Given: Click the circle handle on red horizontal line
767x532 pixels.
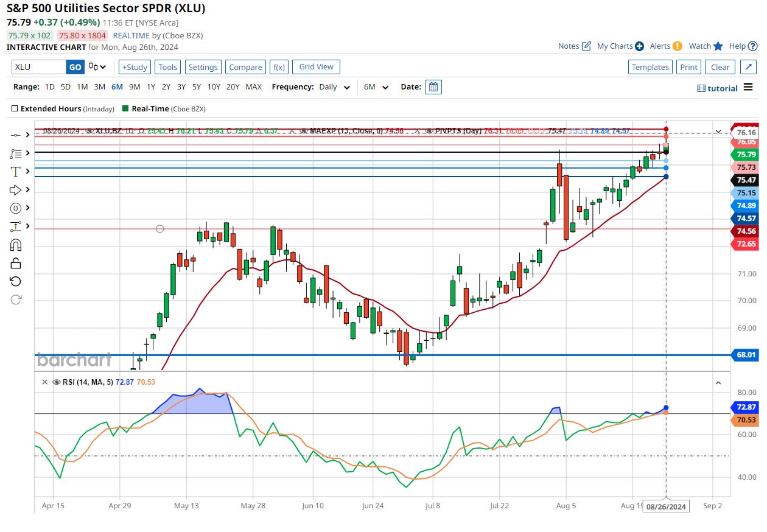Looking at the screenshot, I should click(x=159, y=229).
